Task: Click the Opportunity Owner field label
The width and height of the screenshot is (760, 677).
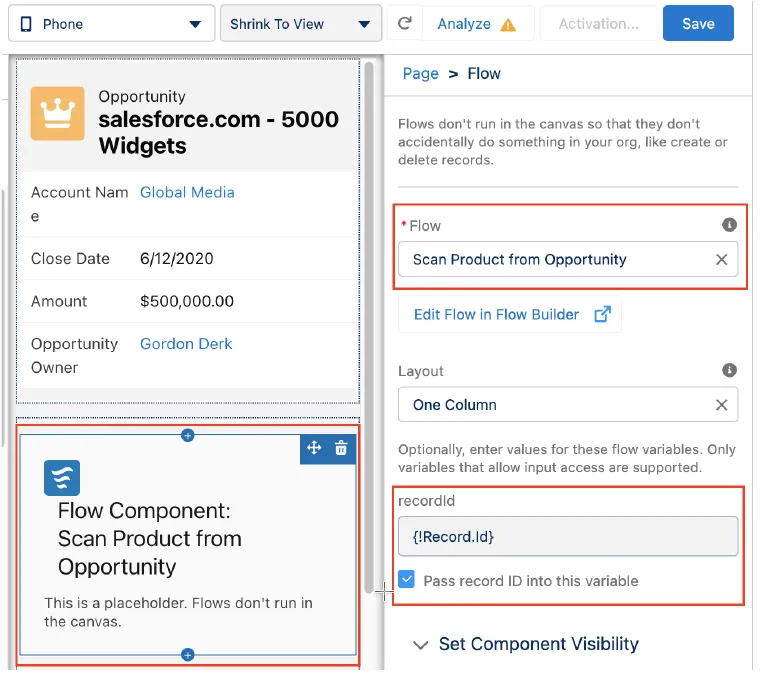Action: pos(75,357)
